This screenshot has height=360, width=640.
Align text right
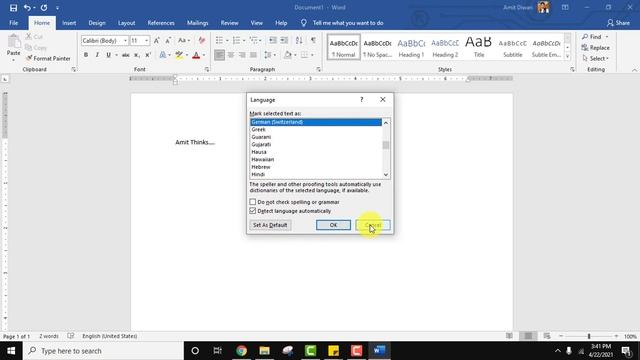242,55
